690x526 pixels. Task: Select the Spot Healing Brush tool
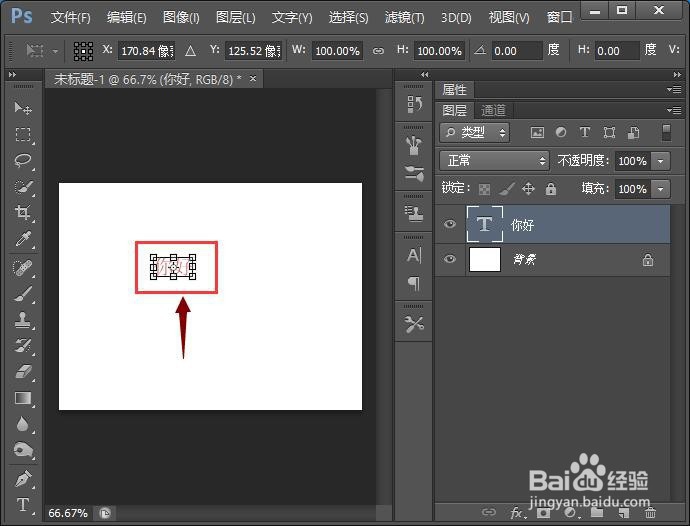(x=22, y=268)
